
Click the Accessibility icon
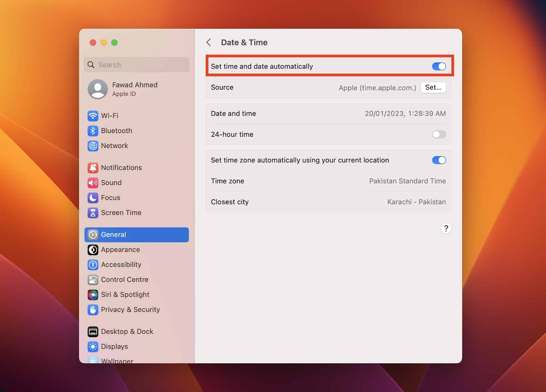point(93,265)
